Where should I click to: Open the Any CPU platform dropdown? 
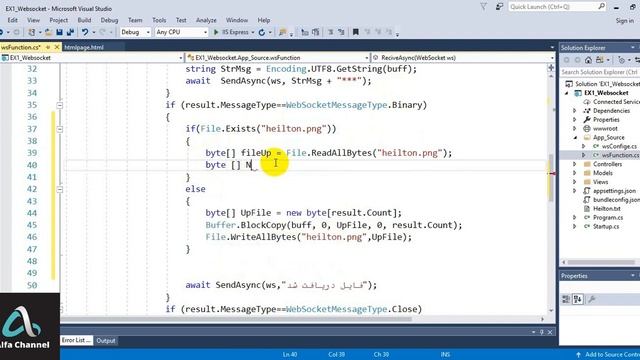(x=181, y=32)
